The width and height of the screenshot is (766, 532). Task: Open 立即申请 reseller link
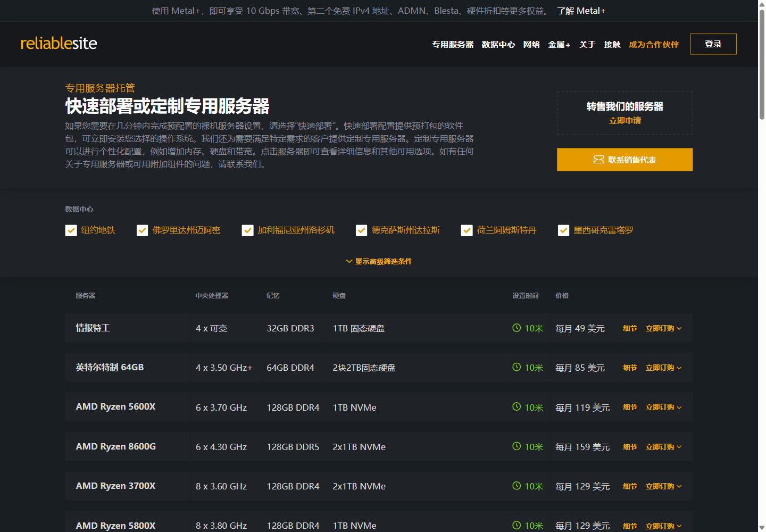[625, 121]
